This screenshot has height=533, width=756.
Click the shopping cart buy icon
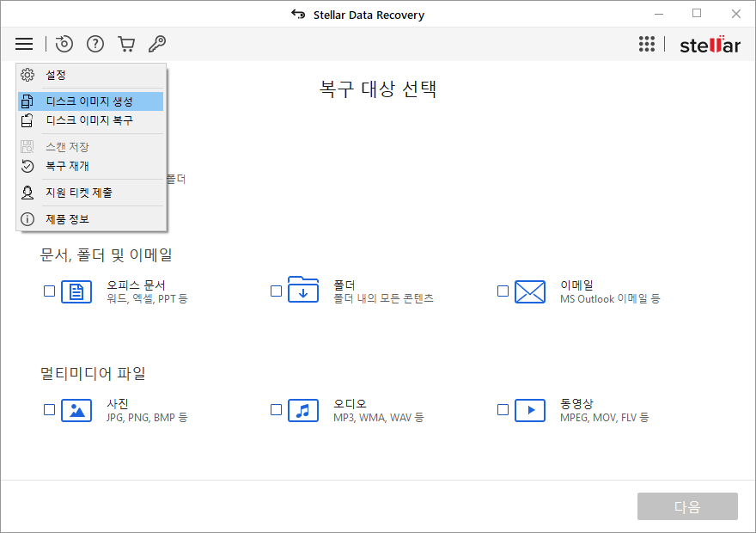[x=126, y=44]
